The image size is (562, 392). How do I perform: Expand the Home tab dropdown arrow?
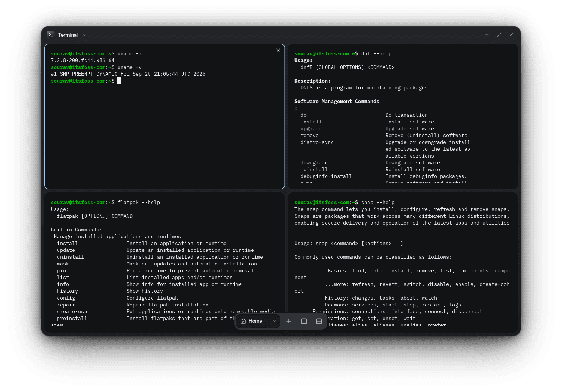274,321
